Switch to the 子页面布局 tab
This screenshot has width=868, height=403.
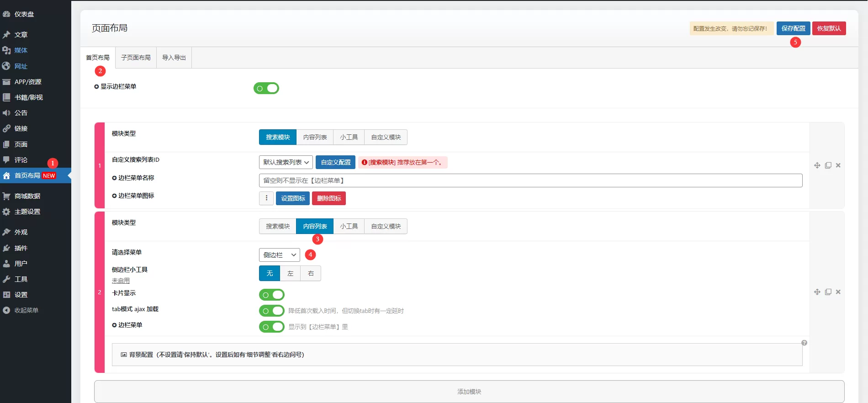click(136, 58)
